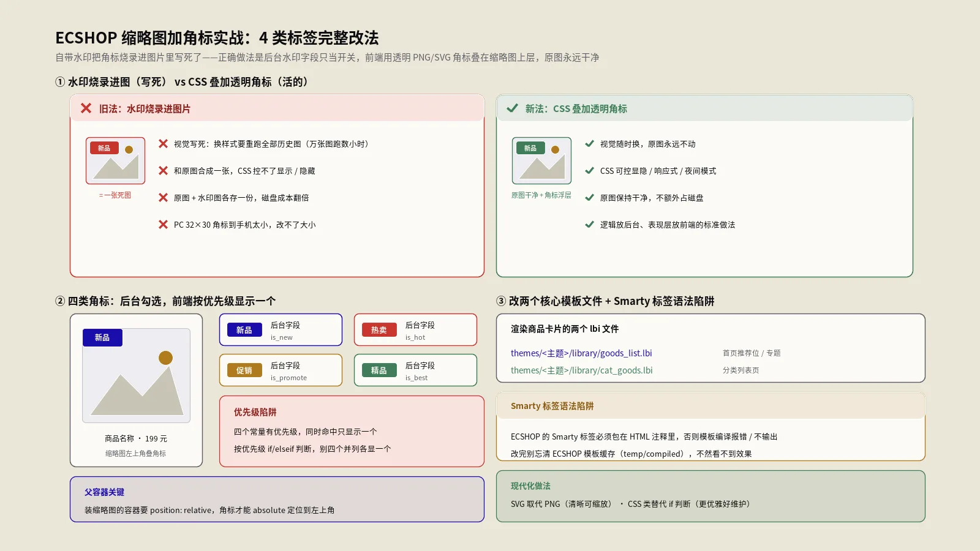Click the checkmark next to CSS 可控显隐
The height and width of the screenshot is (551, 980).
coord(589,171)
